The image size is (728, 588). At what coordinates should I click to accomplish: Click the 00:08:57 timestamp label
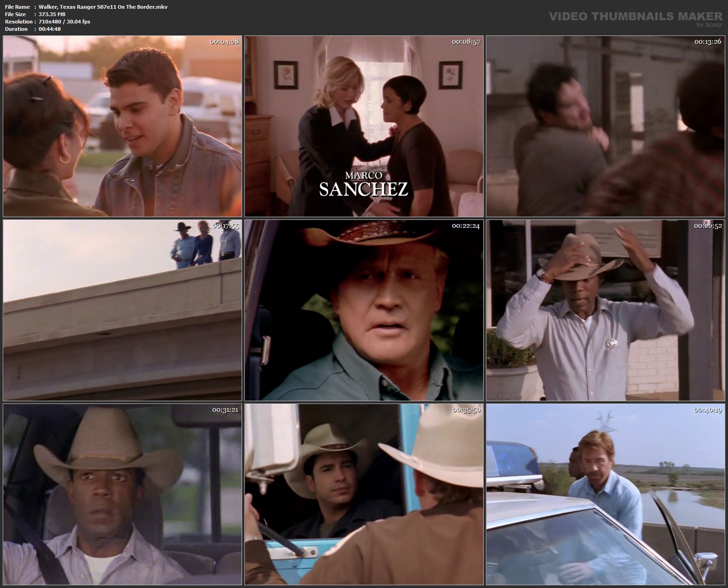tap(466, 42)
